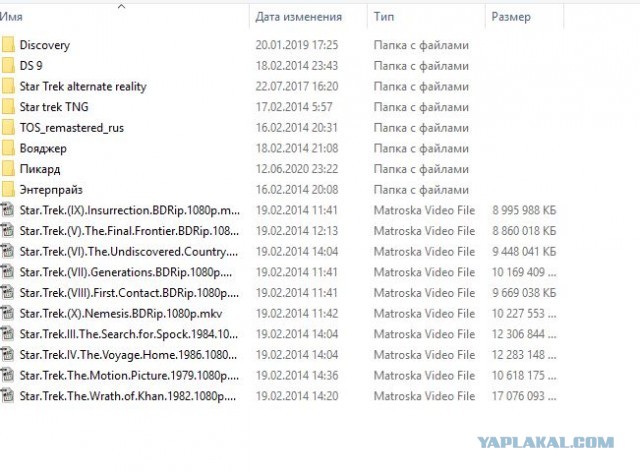Select the Discovery folder name
The width and height of the screenshot is (640, 472).
click(45, 45)
